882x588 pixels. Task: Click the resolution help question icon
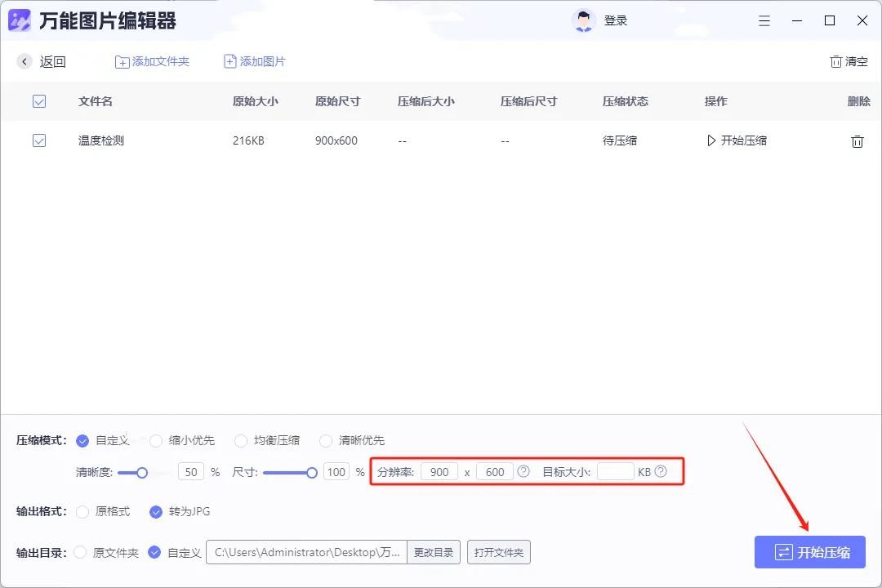click(523, 471)
